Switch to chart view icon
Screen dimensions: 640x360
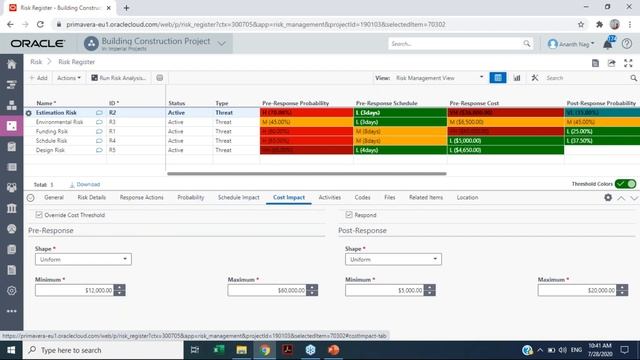click(x=517, y=78)
